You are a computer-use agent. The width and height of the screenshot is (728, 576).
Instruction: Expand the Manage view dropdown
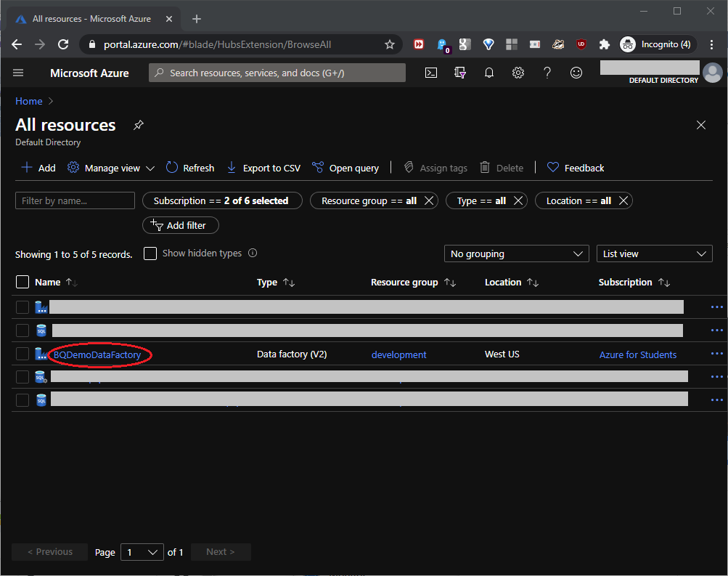111,168
